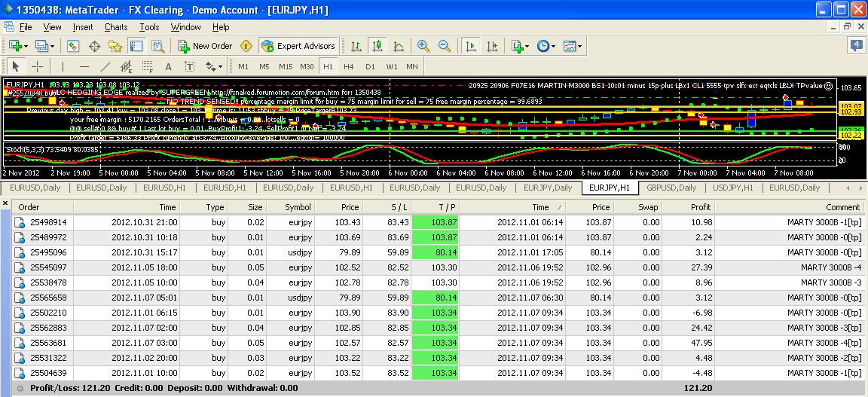Switch timeframe to D1

371,66
